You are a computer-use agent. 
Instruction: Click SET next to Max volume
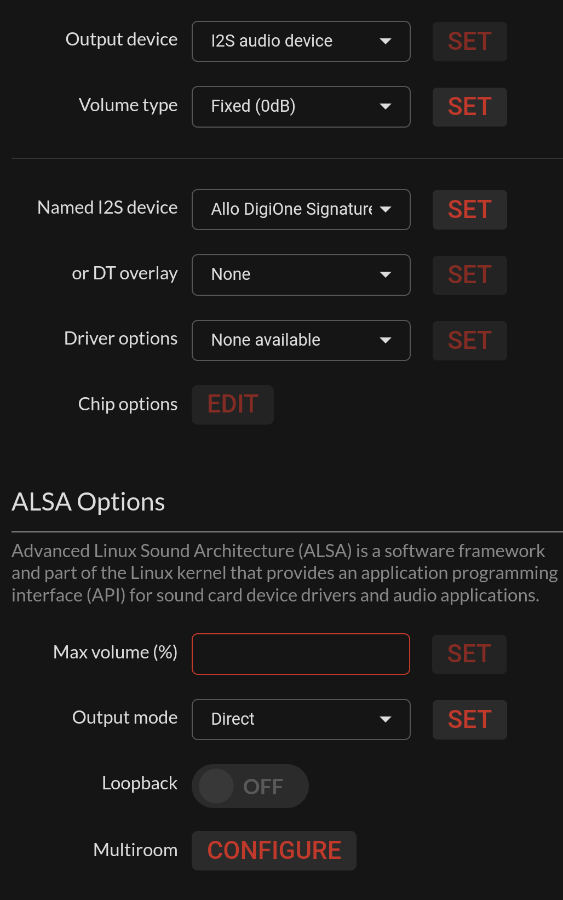pos(469,654)
